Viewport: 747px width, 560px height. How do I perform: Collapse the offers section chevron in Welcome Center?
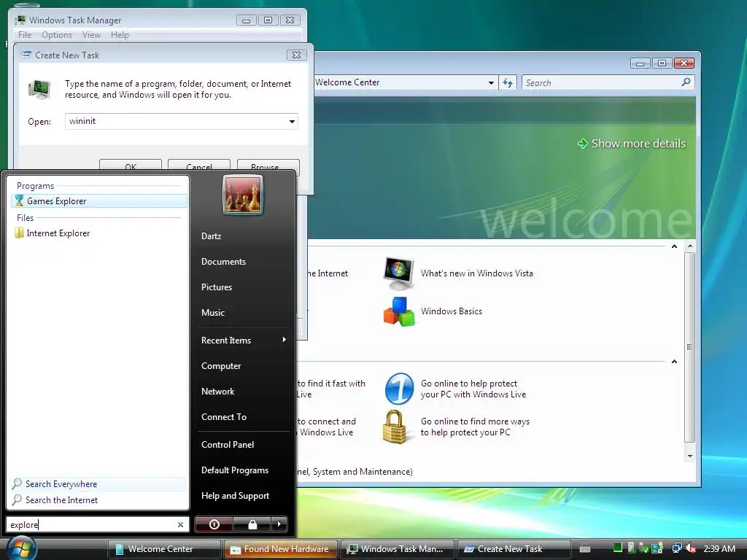[674, 362]
